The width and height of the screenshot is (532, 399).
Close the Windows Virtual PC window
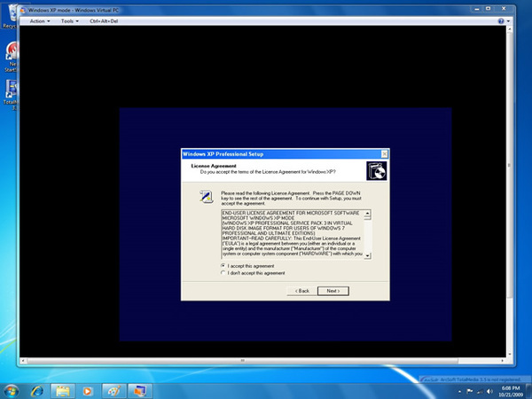click(504, 9)
